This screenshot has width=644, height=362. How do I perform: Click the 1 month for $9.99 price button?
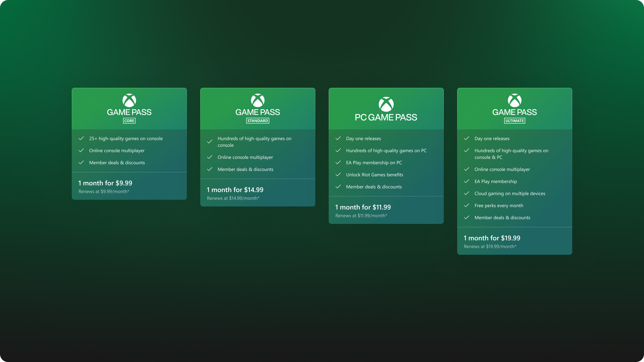tap(105, 183)
